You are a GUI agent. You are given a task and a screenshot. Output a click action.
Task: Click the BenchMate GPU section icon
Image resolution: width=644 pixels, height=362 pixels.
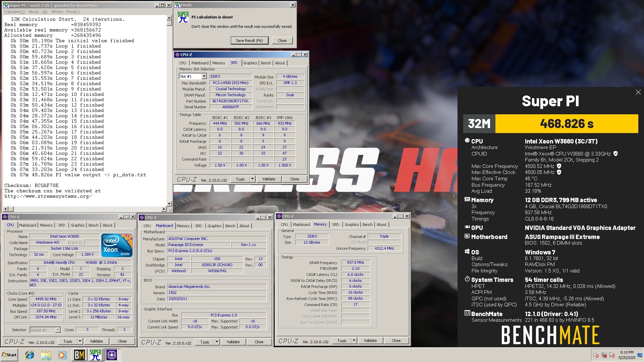click(x=467, y=227)
